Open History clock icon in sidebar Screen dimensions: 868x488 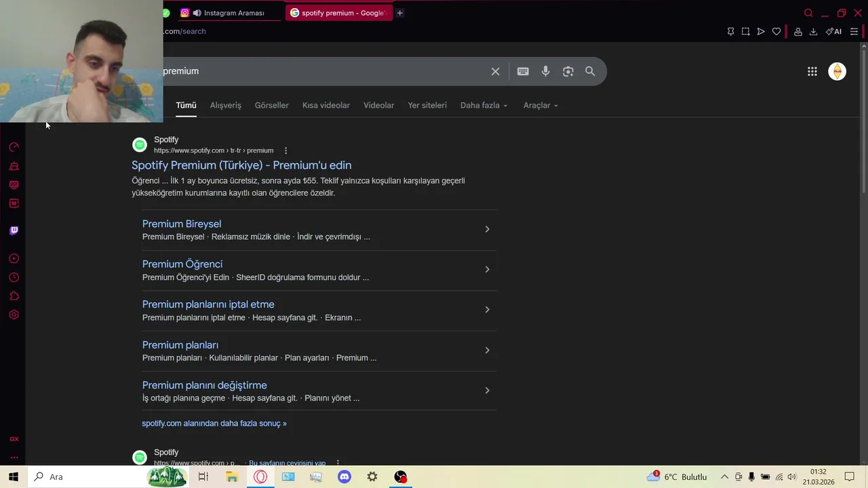pyautogui.click(x=14, y=277)
